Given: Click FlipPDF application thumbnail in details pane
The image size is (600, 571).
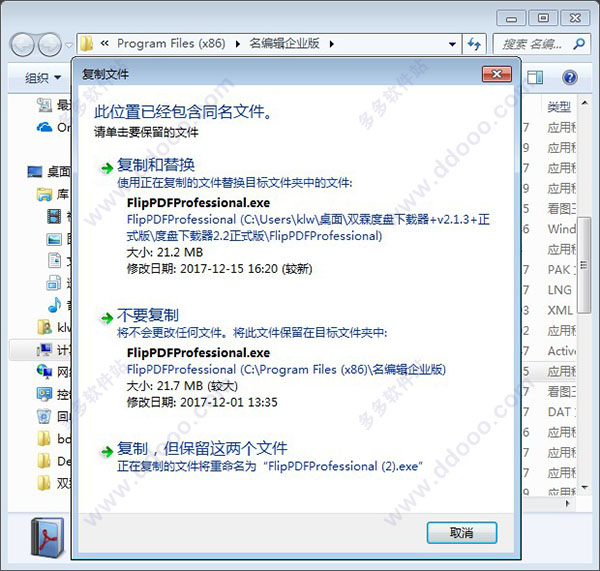Looking at the screenshot, I should (x=47, y=537).
